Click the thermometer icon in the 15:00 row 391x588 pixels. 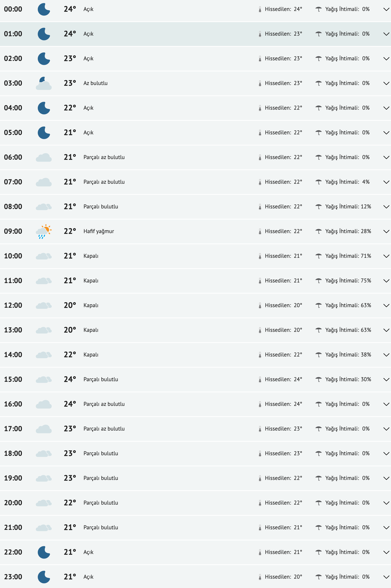[x=260, y=380]
